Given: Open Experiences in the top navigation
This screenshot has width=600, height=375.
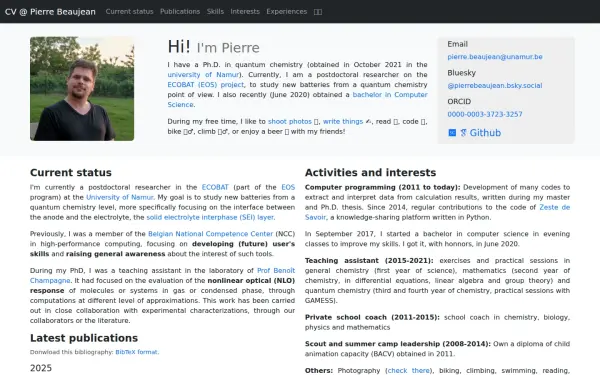Looking at the screenshot, I should pos(287,11).
